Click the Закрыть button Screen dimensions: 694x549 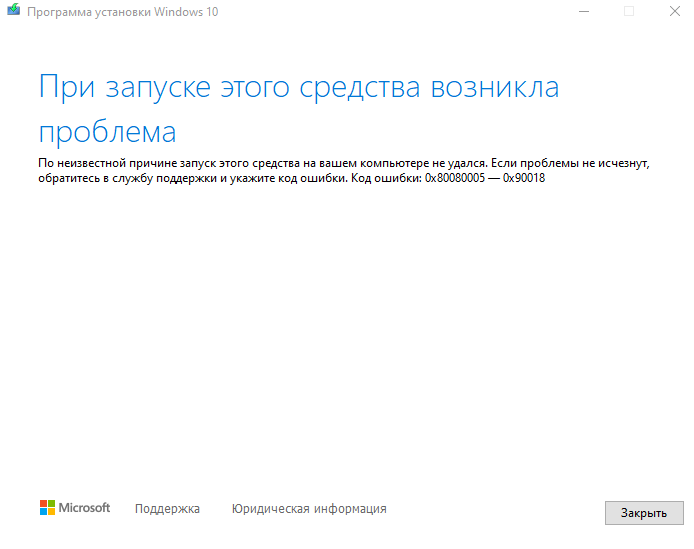click(644, 513)
